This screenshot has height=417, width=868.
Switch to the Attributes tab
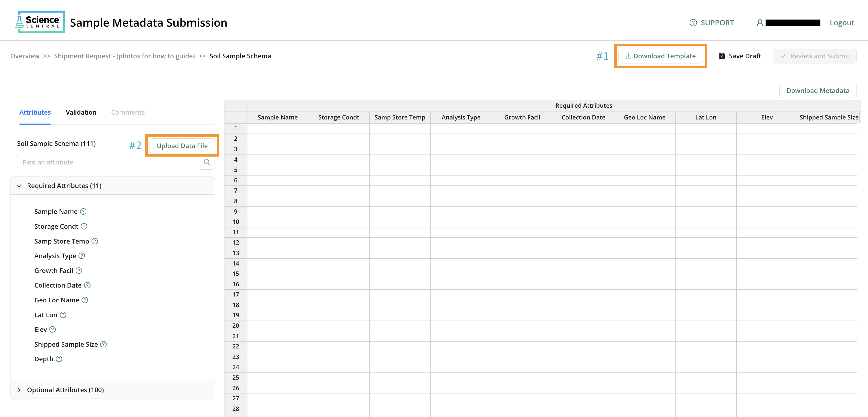[x=35, y=112]
